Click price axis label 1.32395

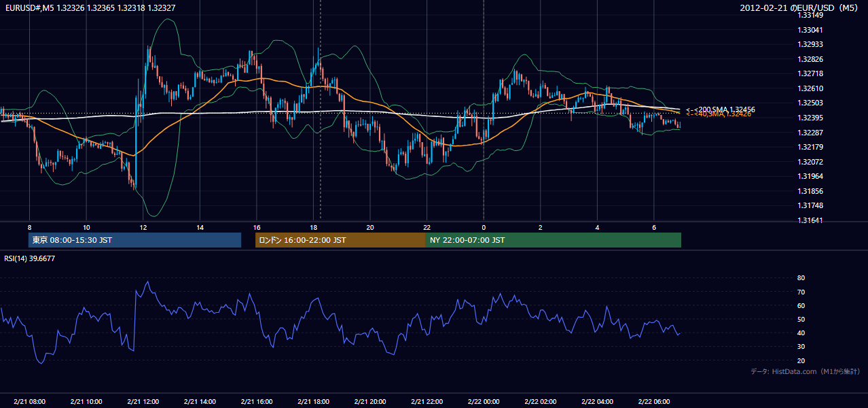tap(811, 118)
